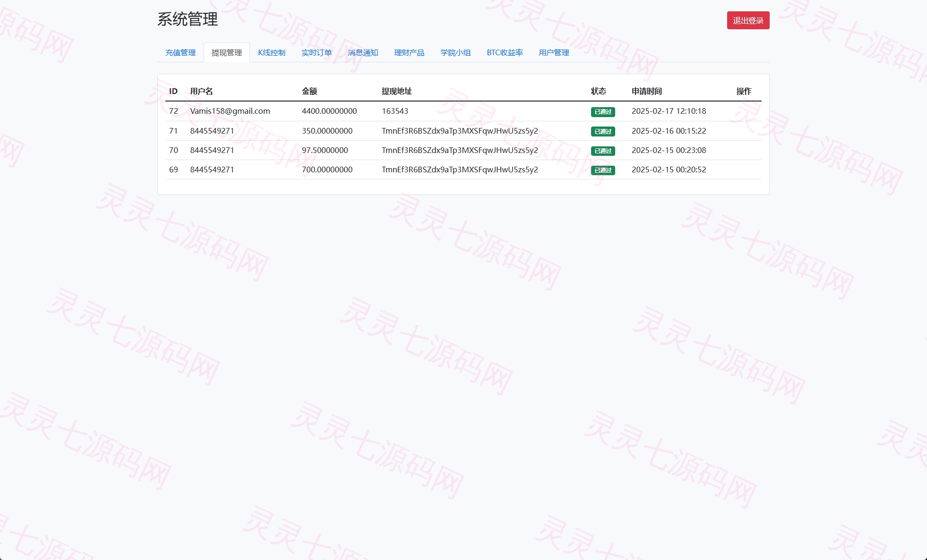Open the BTC收益率 tab
927x560 pixels.
505,52
